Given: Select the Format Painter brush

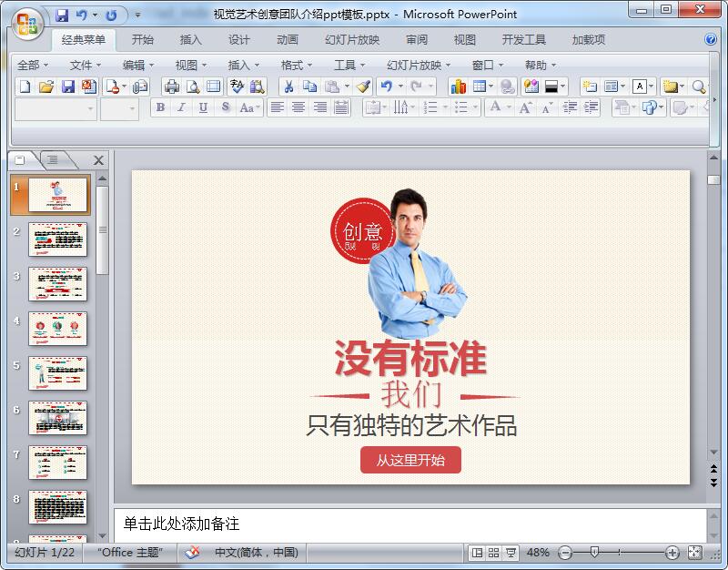Looking at the screenshot, I should (363, 87).
